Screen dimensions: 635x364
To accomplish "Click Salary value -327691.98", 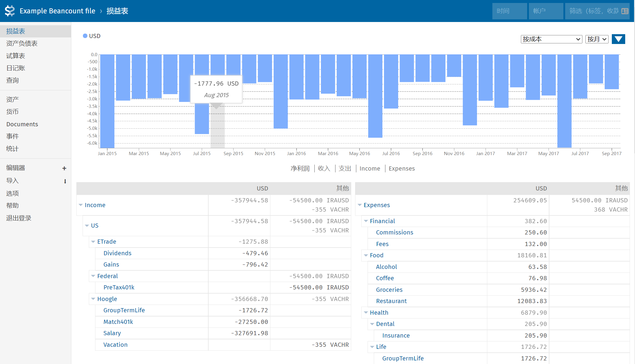I will (x=250, y=333).
